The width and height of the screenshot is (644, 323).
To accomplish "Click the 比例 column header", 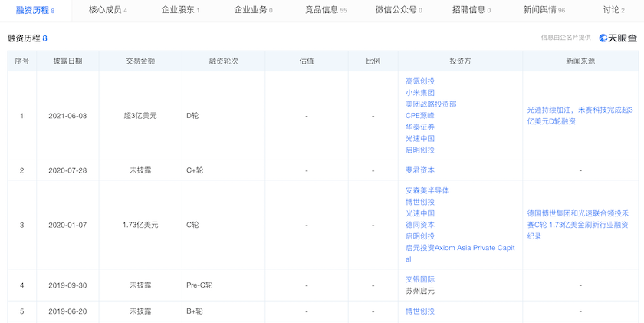I will coord(373,61).
